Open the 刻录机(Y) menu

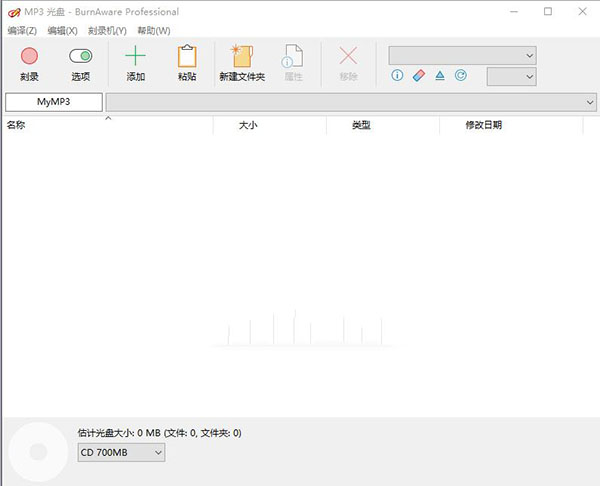(107, 31)
